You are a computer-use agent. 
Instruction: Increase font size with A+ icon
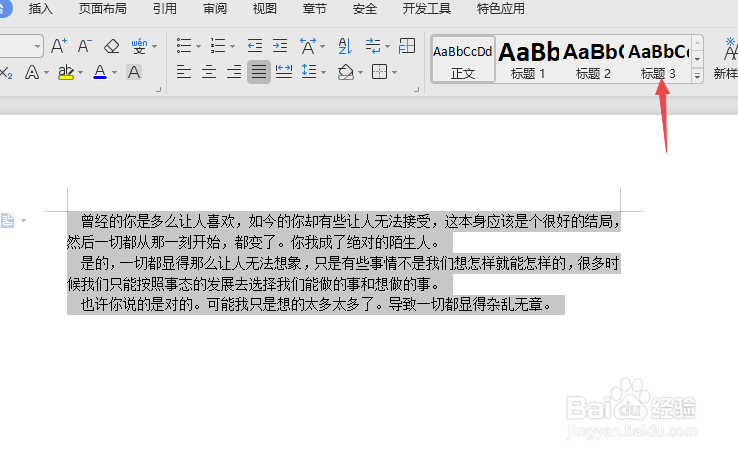pyautogui.click(x=59, y=46)
